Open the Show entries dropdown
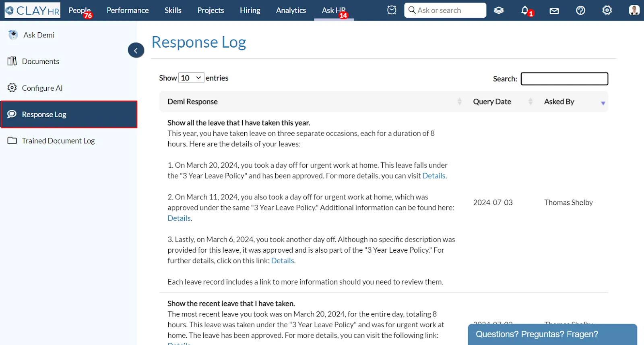 [x=191, y=78]
